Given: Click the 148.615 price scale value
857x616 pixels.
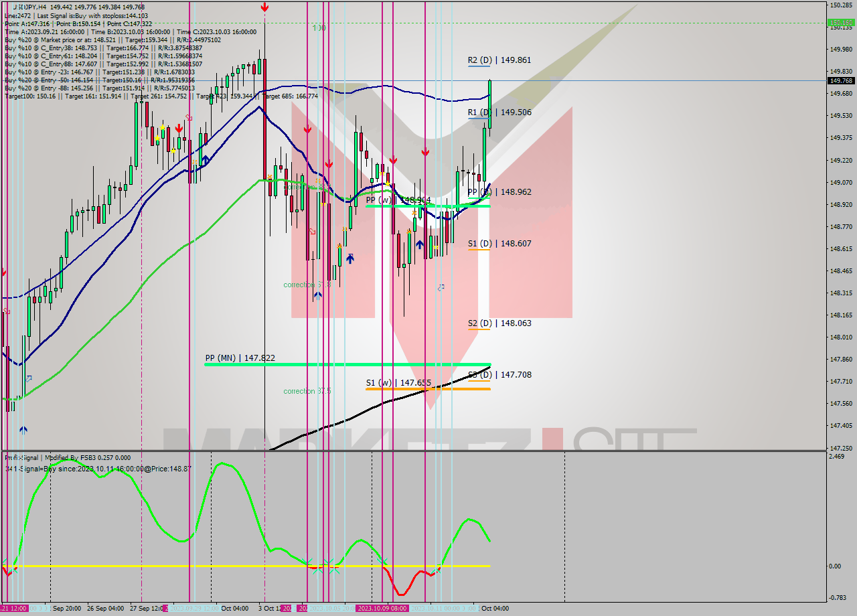Looking at the screenshot, I should (840, 249).
